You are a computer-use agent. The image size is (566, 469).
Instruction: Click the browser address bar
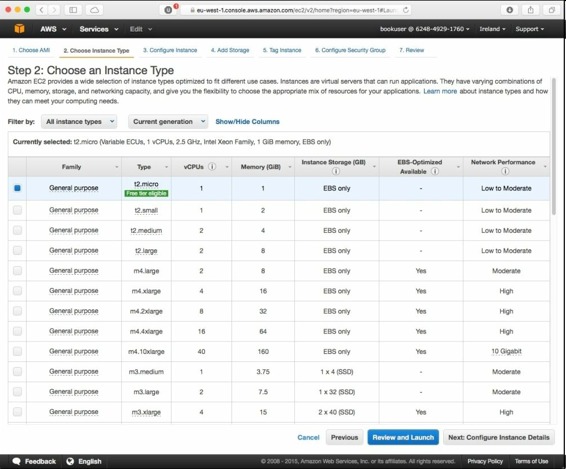(x=296, y=10)
